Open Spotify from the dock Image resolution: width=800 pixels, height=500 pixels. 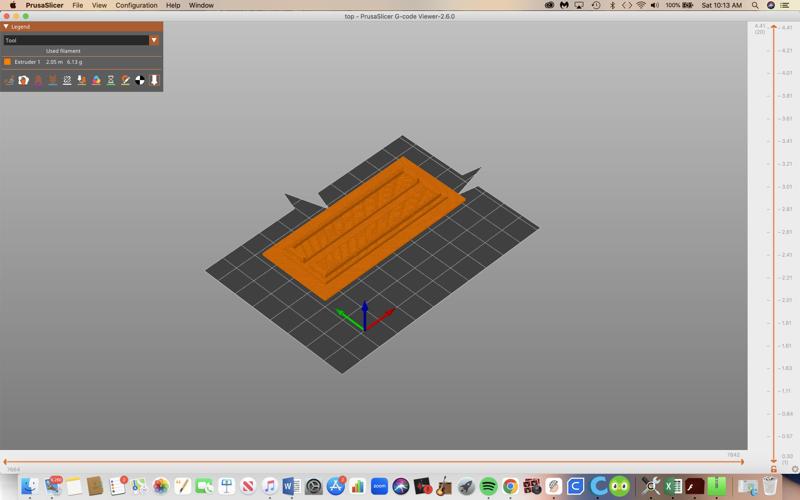coord(488,487)
